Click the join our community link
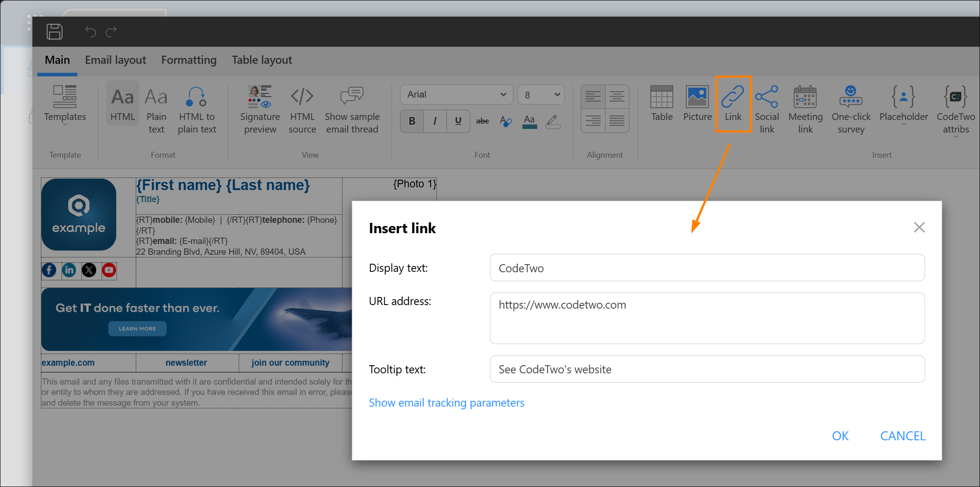The height and width of the screenshot is (487, 980). point(290,363)
